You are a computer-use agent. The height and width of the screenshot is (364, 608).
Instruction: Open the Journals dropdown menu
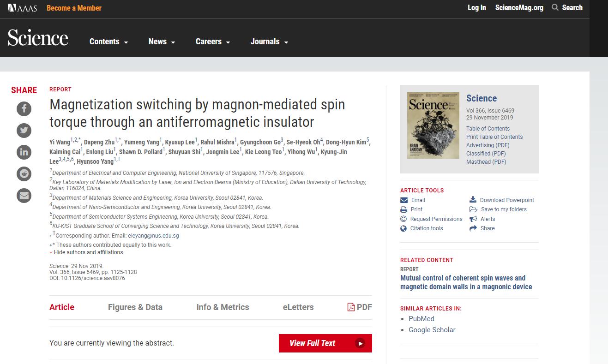pyautogui.click(x=269, y=42)
